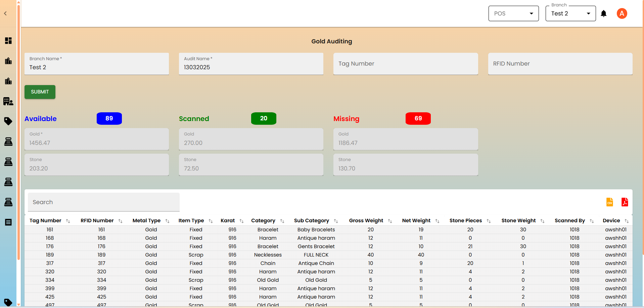Open the Branch Test 2 dropdown

(571, 13)
